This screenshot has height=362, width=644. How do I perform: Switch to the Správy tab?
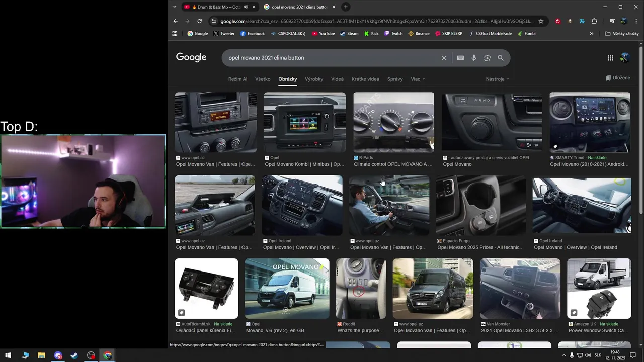click(395, 79)
